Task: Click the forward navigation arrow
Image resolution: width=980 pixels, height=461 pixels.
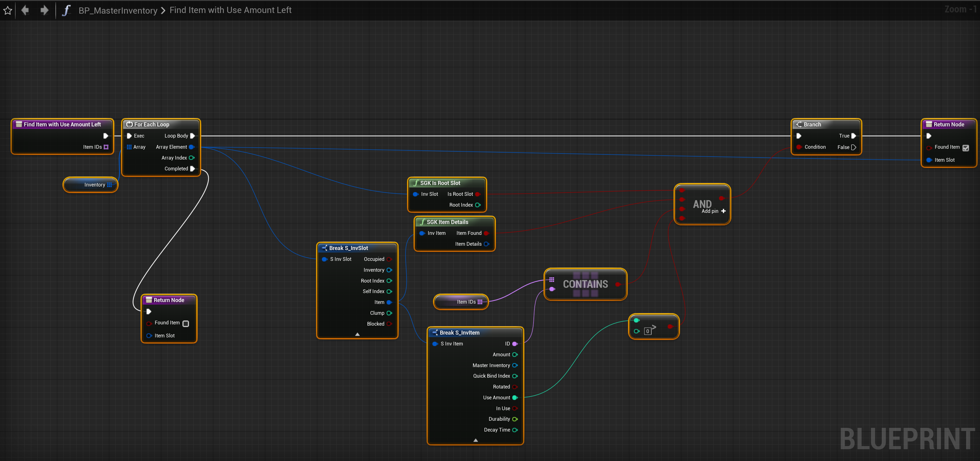Action: tap(45, 10)
